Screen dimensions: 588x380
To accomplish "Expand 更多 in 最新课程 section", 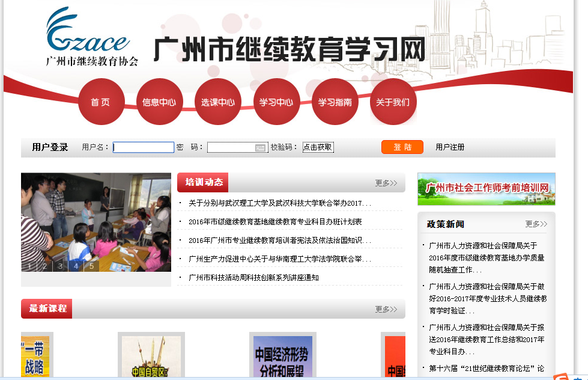I will point(386,309).
